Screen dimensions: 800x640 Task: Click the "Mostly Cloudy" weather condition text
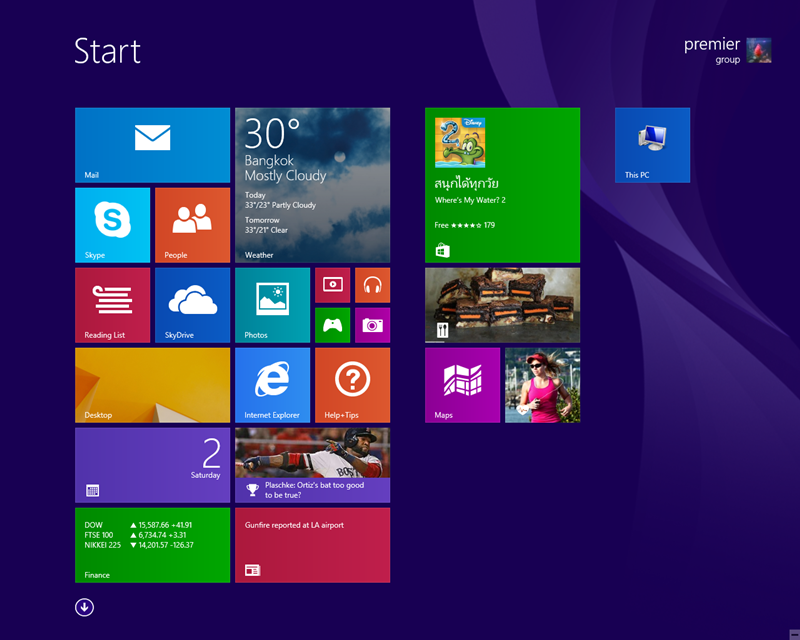285,176
